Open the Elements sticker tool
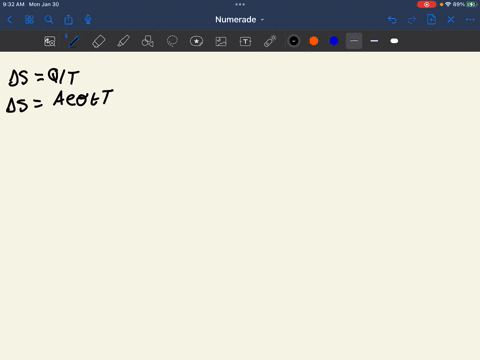480x360 pixels. pyautogui.click(x=196, y=41)
